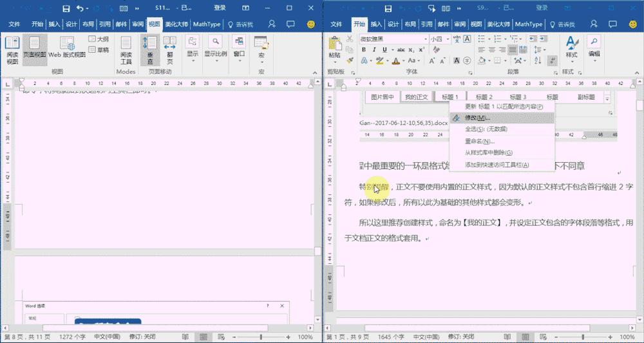Apply strikethrough with the abc icon

(401, 50)
